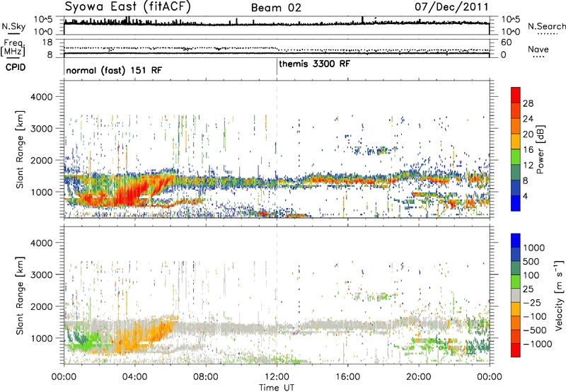Click the noise level trace in top panel
The height and width of the screenshot is (392, 566).
click(x=277, y=24)
